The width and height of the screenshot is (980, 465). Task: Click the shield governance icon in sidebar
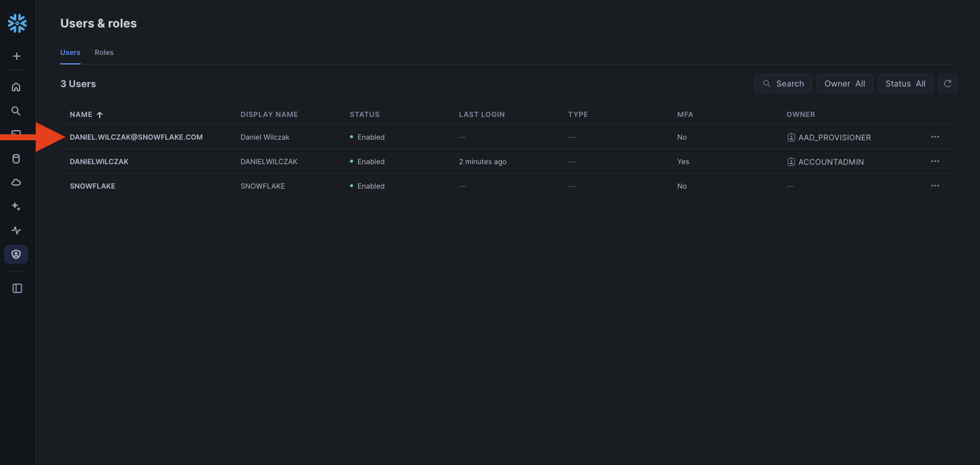coord(16,254)
